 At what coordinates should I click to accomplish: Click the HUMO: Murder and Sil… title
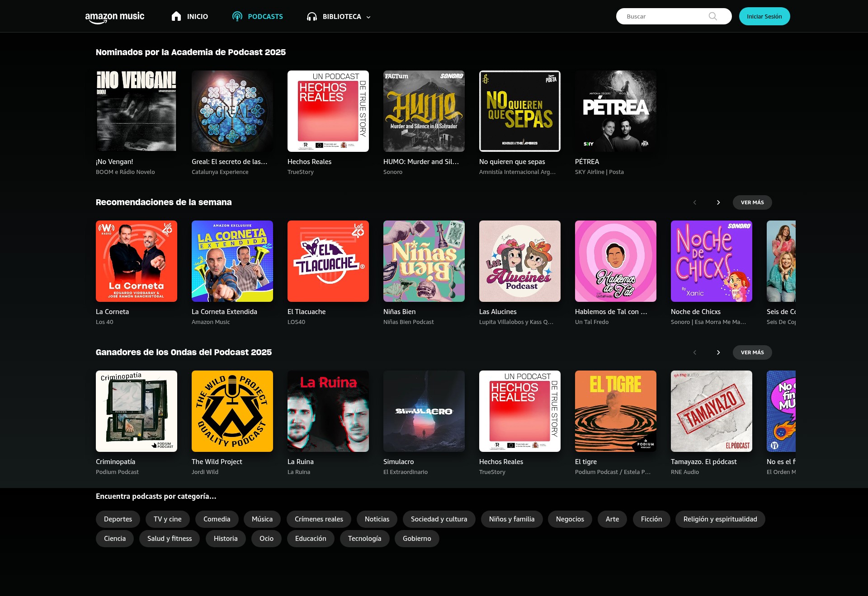tap(421, 162)
